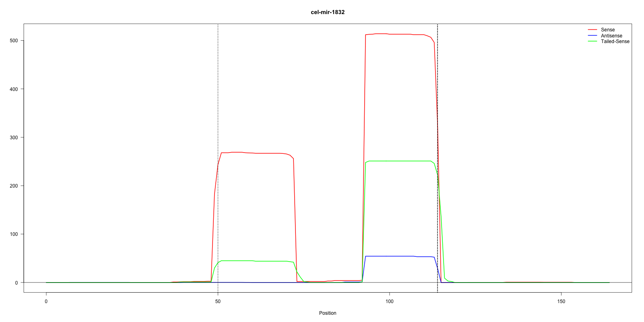
Task: Click the Position x-axis label
Action: click(328, 313)
